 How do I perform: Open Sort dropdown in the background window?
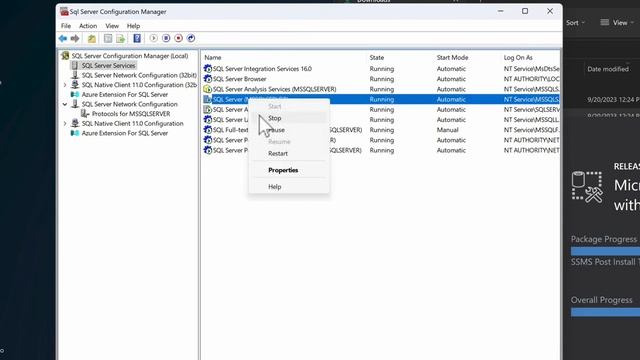coord(575,23)
